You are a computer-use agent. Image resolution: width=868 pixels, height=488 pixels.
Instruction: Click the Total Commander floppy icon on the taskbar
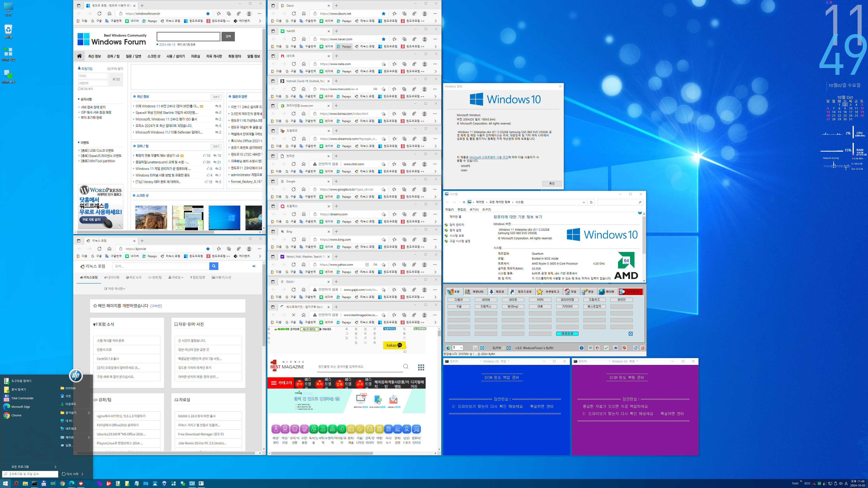44,483
